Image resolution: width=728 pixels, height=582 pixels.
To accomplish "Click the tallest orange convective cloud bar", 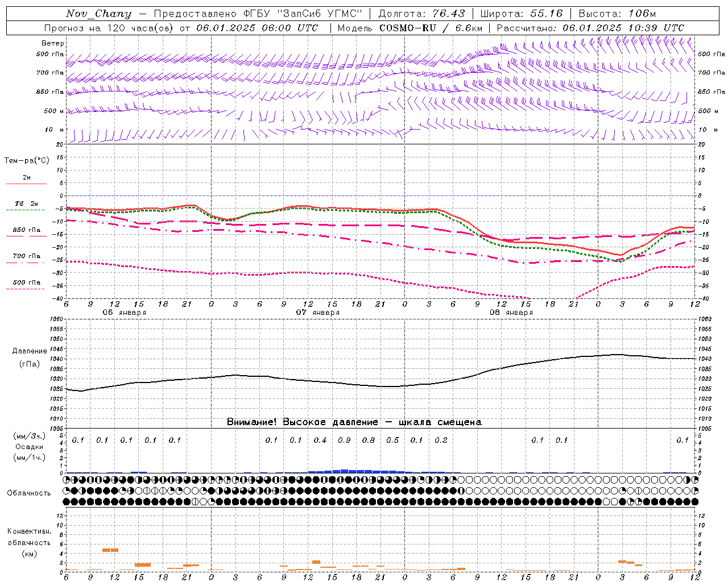I will pos(110,550).
